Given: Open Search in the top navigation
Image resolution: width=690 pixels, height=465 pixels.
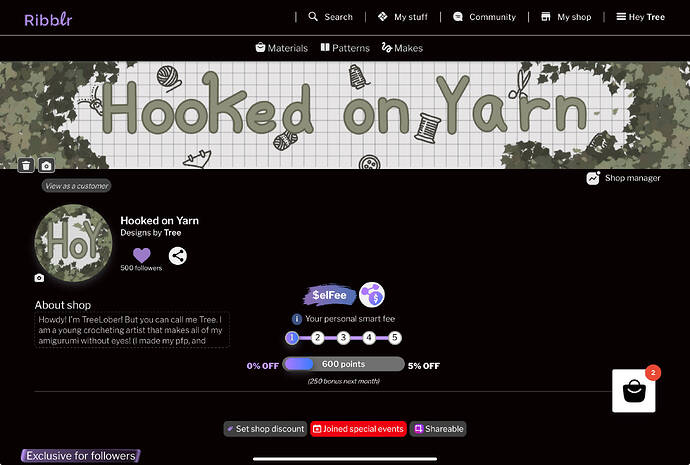Looking at the screenshot, I should (330, 17).
